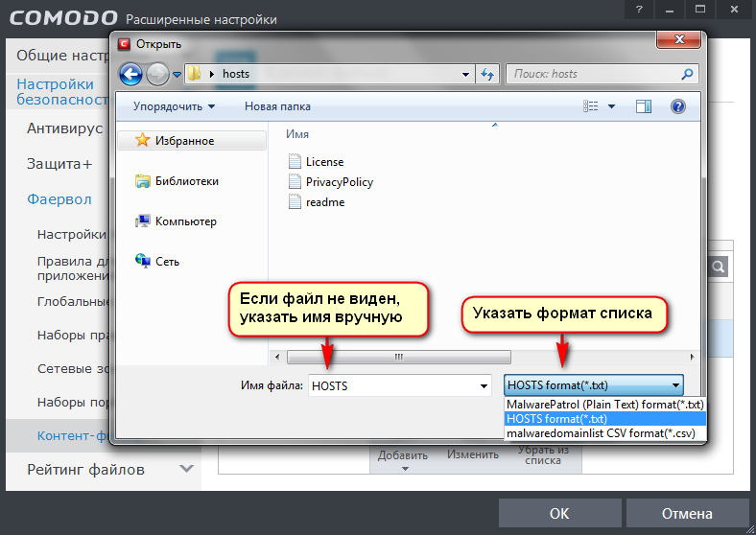Refresh the hosts folder view
Screen dimensions: 756x535
[x=487, y=74]
